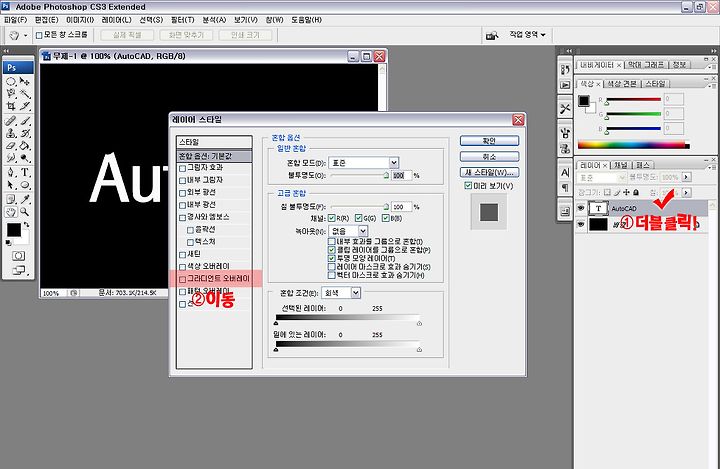Hide the AutoCAD text layer eye

point(580,208)
